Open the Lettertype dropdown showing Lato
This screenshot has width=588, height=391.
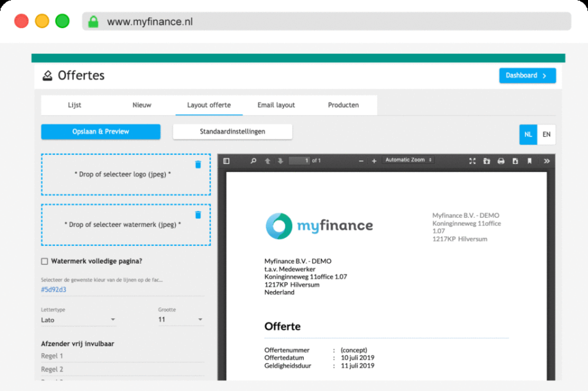click(x=78, y=319)
